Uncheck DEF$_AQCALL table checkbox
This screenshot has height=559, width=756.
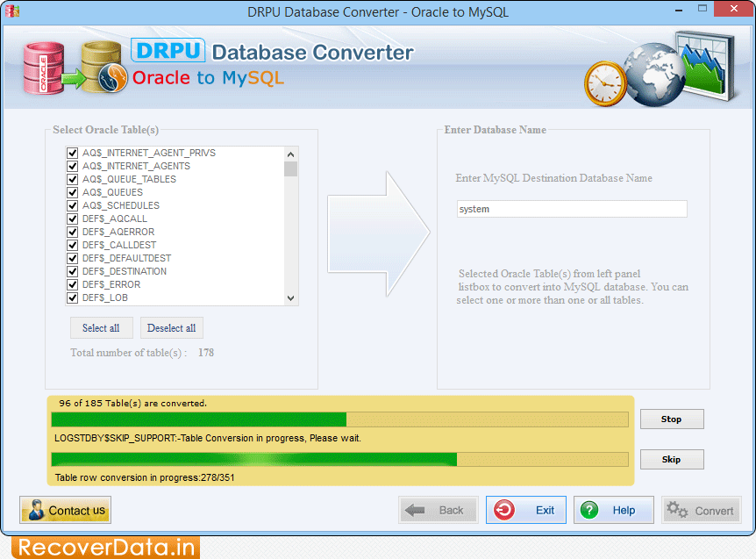pos(72,219)
